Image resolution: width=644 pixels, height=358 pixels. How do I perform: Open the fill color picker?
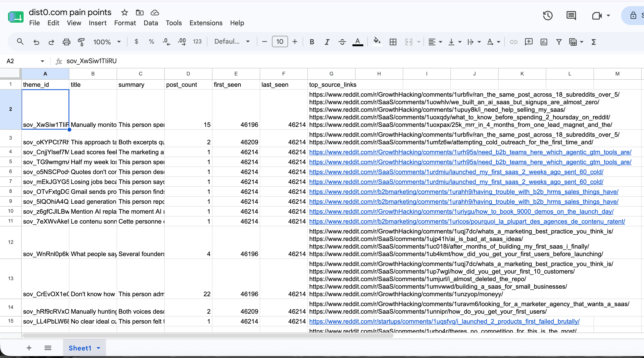point(377,41)
